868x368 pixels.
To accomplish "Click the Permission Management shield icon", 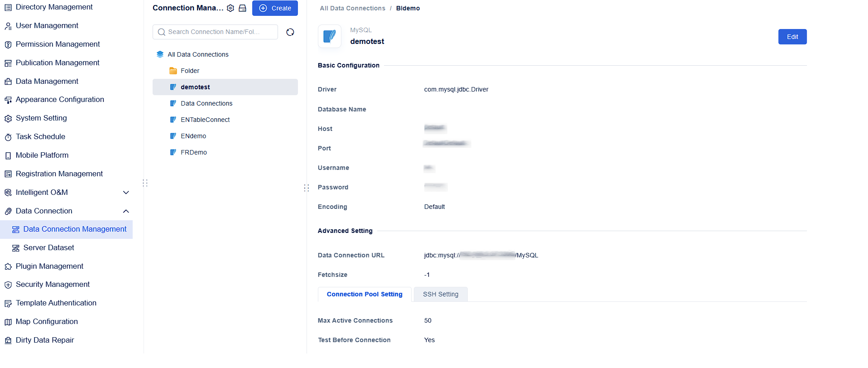I will click(x=8, y=44).
